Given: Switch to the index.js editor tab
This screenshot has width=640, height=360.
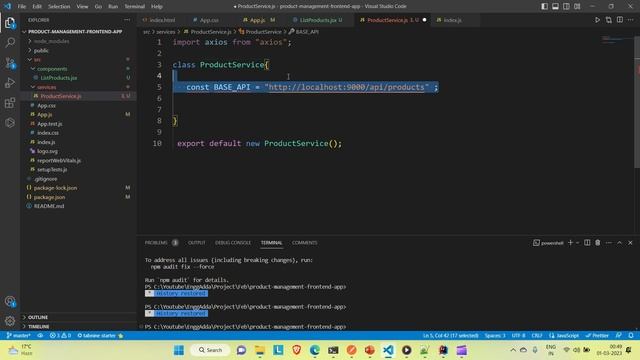Looking at the screenshot, I should pyautogui.click(x=452, y=20).
